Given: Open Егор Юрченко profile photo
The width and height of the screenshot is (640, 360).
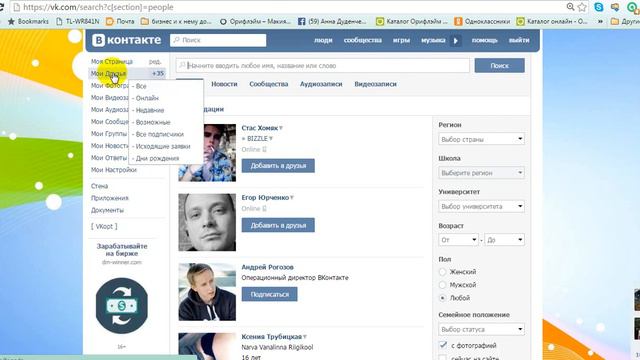Looking at the screenshot, I should click(x=207, y=222).
